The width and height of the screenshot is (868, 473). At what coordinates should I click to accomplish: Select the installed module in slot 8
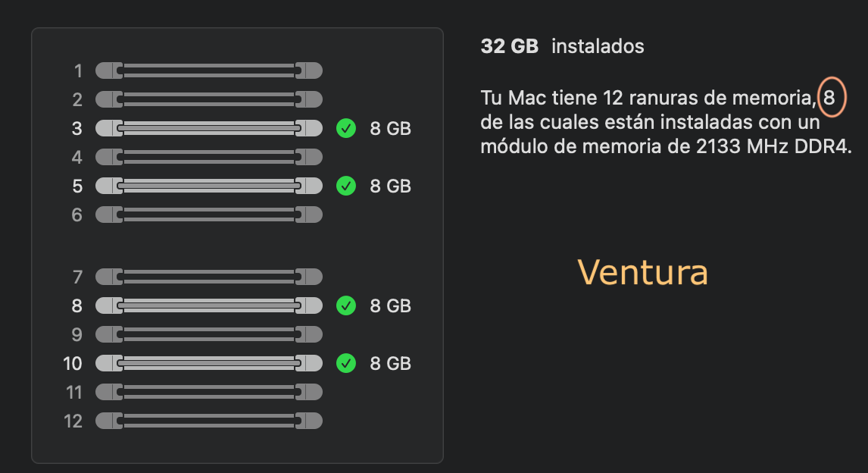tap(209, 305)
